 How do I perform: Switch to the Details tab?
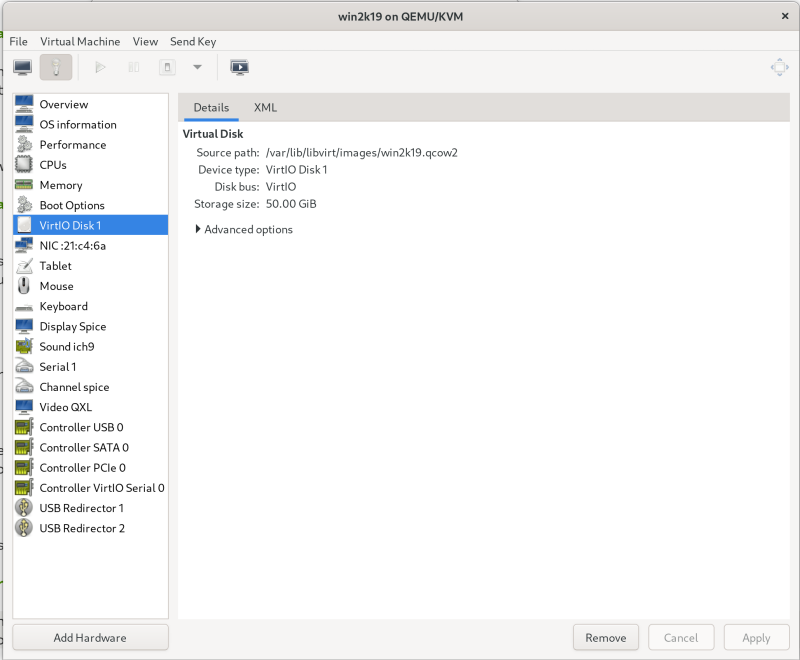pos(211,108)
